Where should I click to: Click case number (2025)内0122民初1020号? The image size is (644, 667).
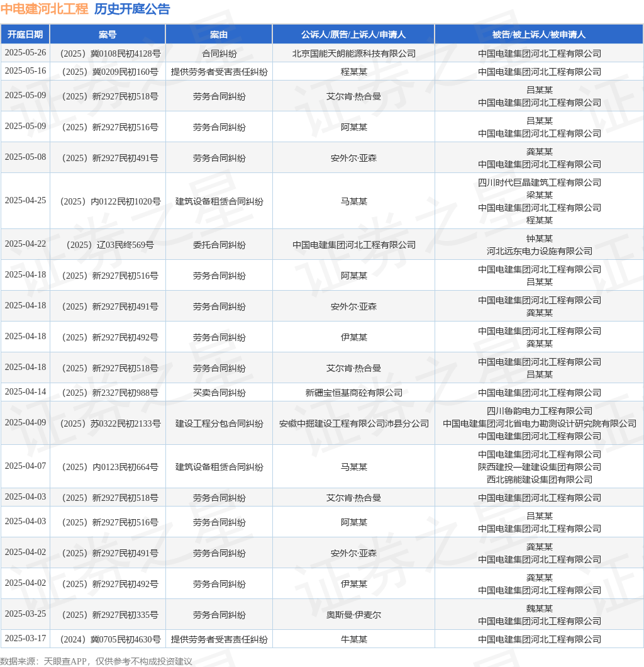pos(110,201)
